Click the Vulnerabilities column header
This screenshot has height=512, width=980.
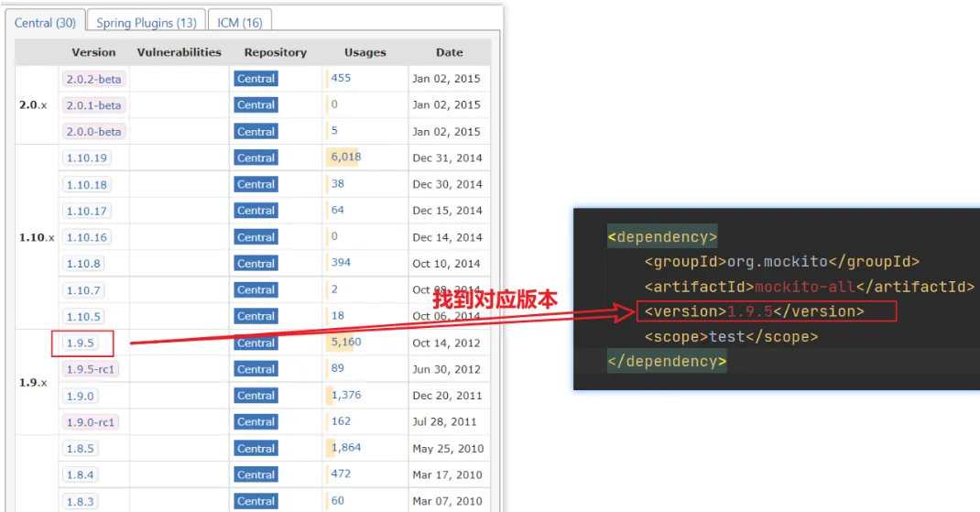click(x=179, y=52)
